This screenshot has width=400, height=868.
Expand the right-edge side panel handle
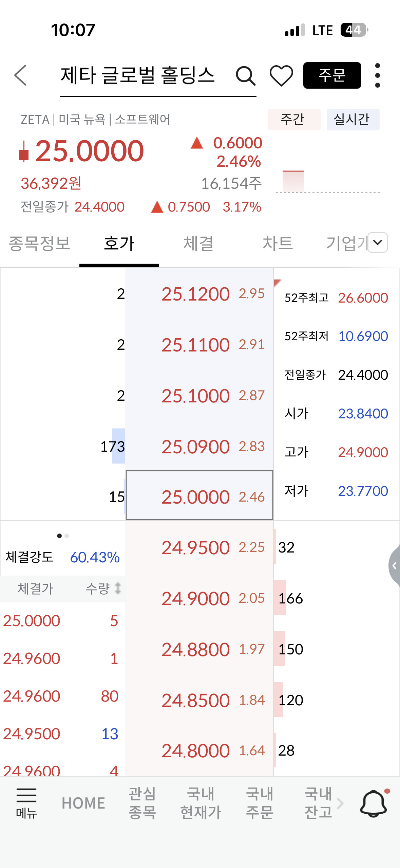click(394, 566)
